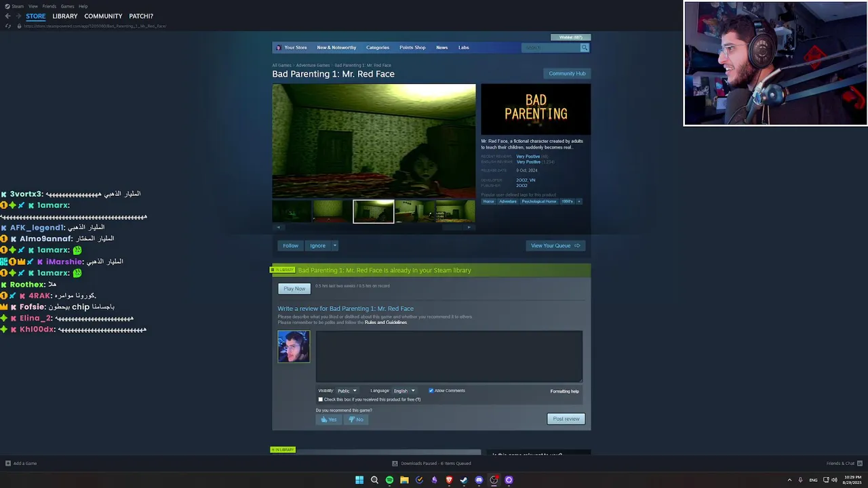Open the purple circle app in taskbar
868x488 pixels.
(509, 480)
